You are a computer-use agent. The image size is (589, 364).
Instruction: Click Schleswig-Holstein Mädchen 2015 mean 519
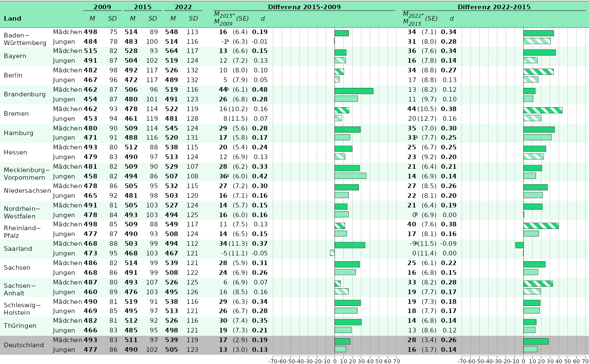131,302
